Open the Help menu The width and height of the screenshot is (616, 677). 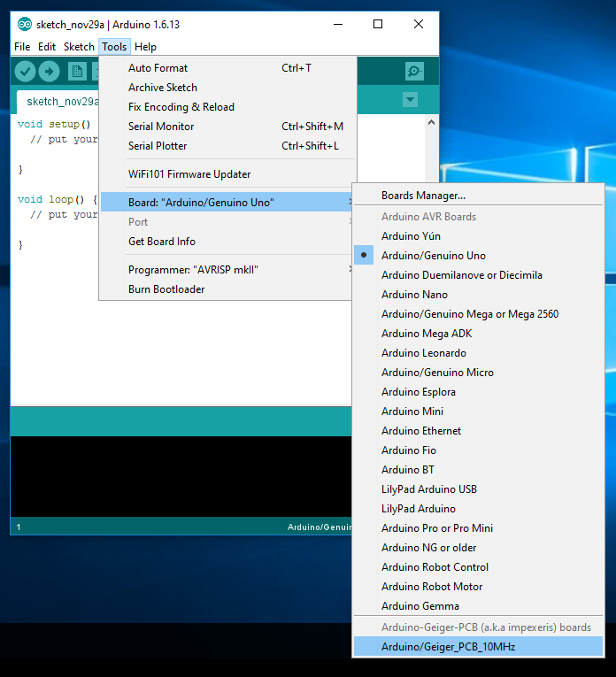[145, 47]
